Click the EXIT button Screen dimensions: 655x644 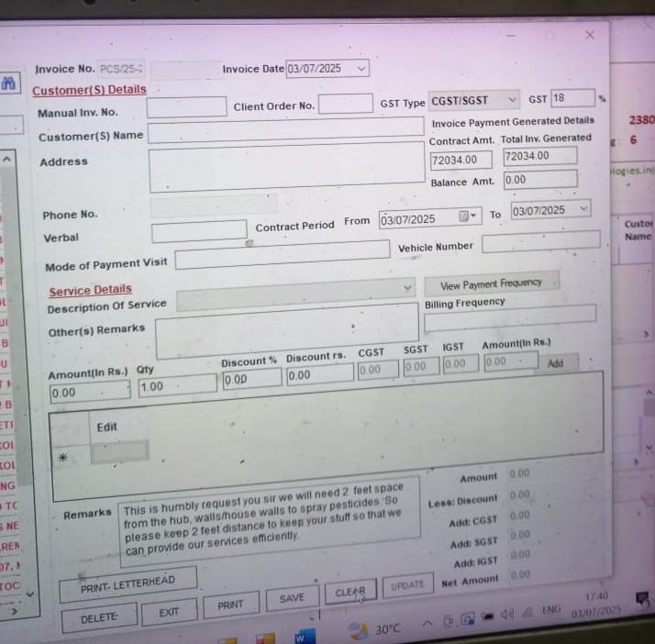click(169, 612)
